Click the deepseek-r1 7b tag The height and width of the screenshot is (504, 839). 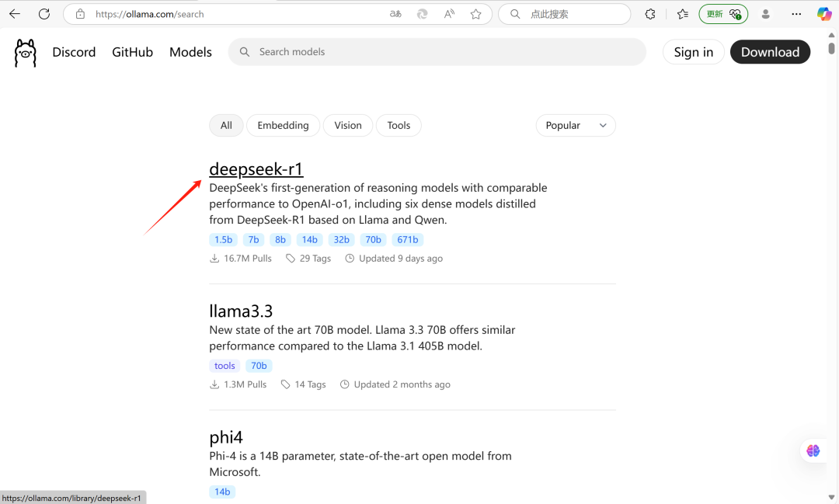(x=253, y=240)
